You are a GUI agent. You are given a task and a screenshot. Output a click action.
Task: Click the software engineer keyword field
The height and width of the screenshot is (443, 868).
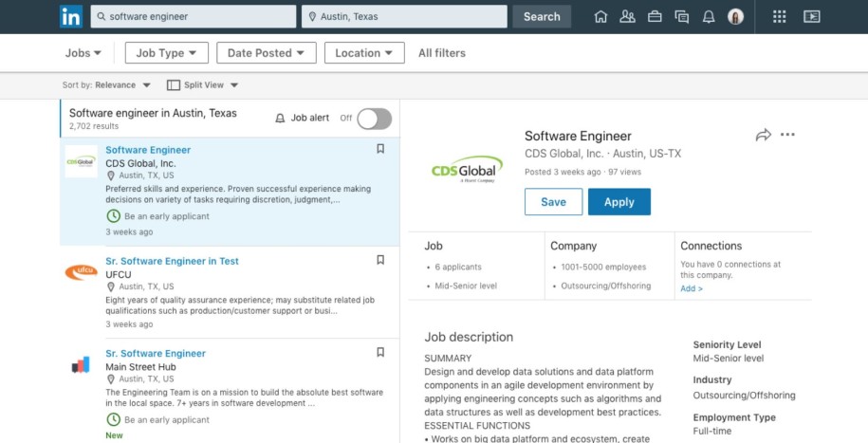(x=194, y=17)
